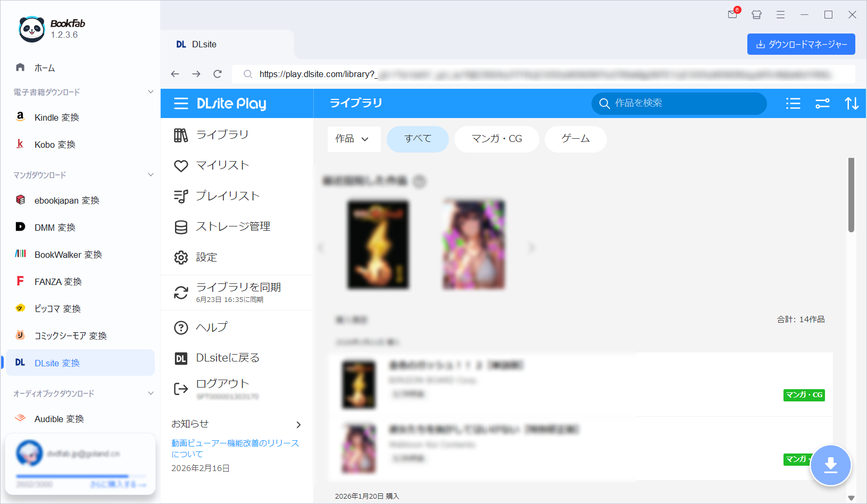Click the マンガ・CG tag on first work
Screen dimensions: 867x504
point(804,395)
